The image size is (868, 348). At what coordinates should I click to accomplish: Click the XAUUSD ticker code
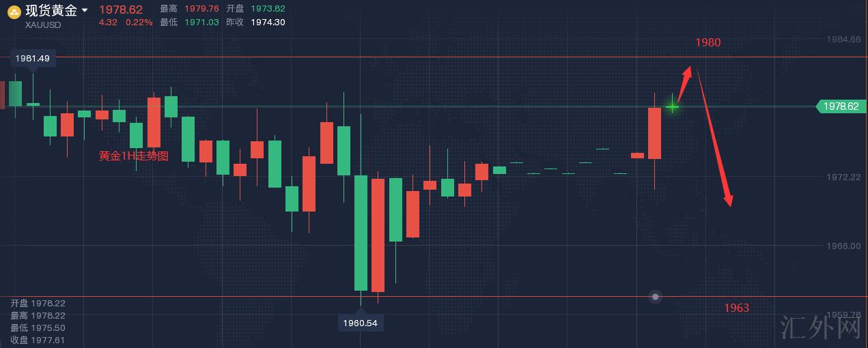[42, 25]
